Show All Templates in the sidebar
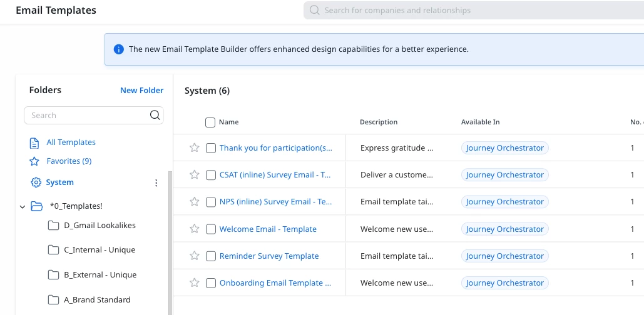 (71, 142)
